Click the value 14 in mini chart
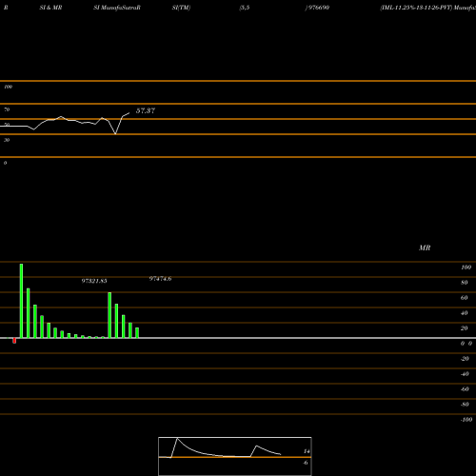Screen dimensions: 476x476 tap(307, 451)
